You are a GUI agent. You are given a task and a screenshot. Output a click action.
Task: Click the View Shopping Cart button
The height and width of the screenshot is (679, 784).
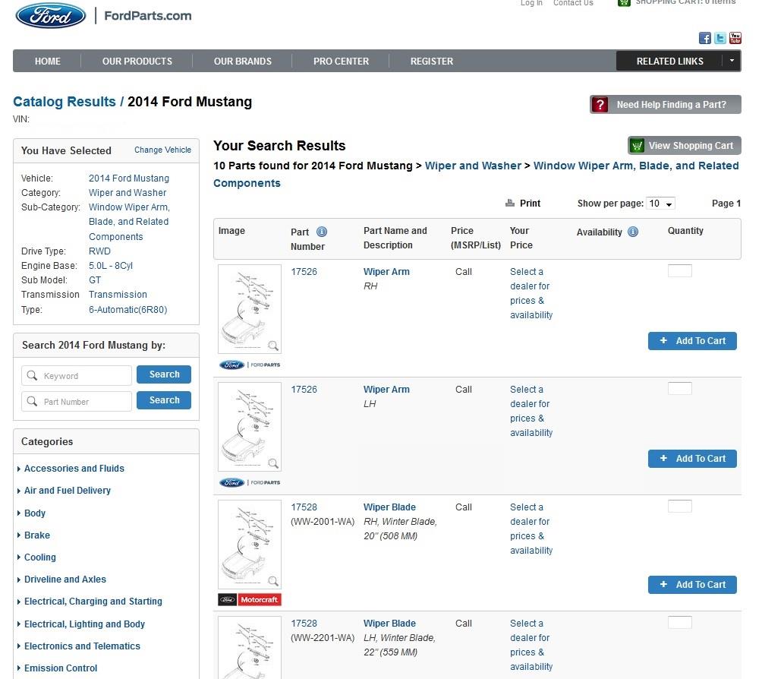click(684, 146)
